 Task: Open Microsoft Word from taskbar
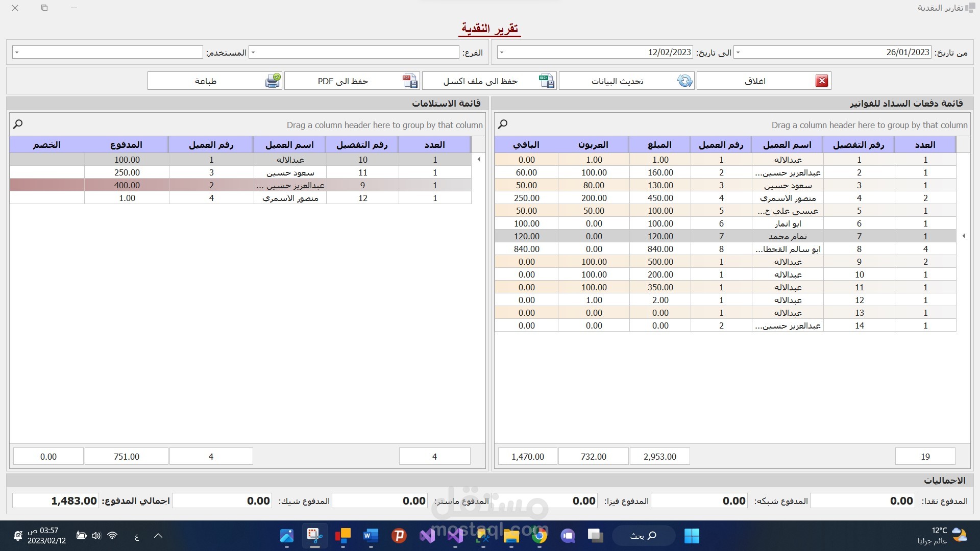[371, 536]
